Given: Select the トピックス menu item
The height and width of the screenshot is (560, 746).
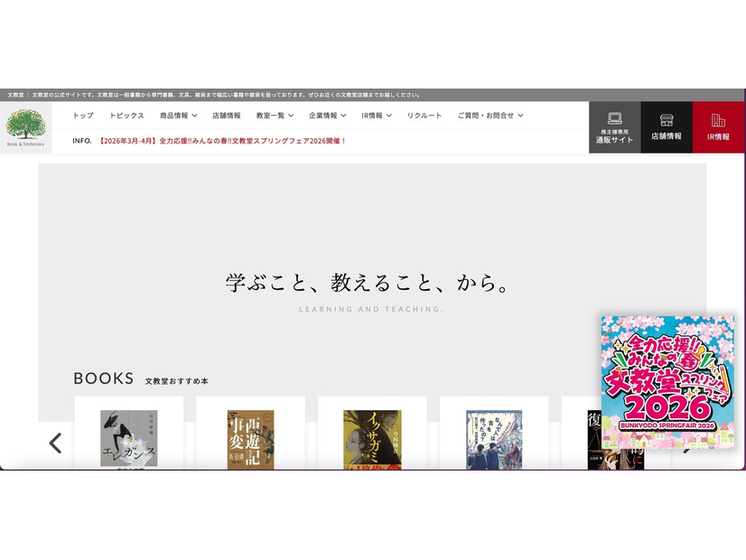Looking at the screenshot, I should [126, 116].
